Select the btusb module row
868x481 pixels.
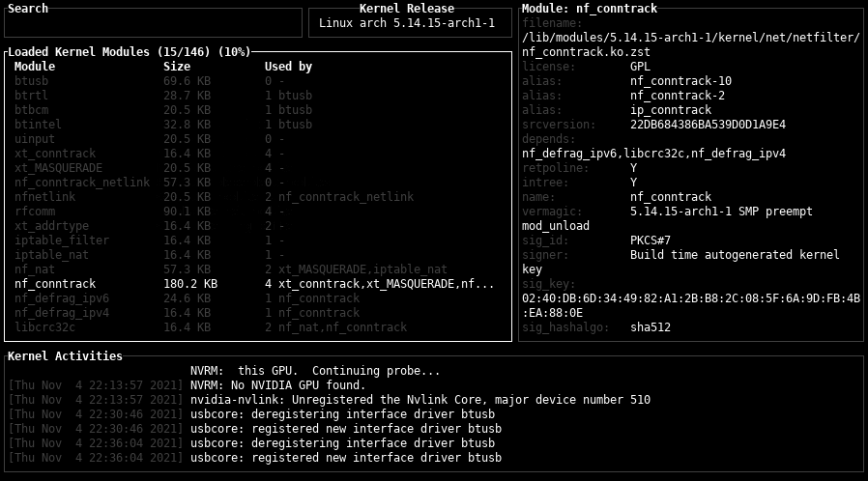pyautogui.click(x=258, y=81)
